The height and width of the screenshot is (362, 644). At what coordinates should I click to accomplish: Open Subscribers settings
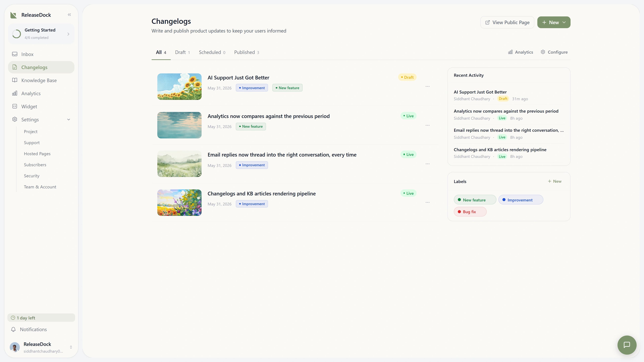35,165
